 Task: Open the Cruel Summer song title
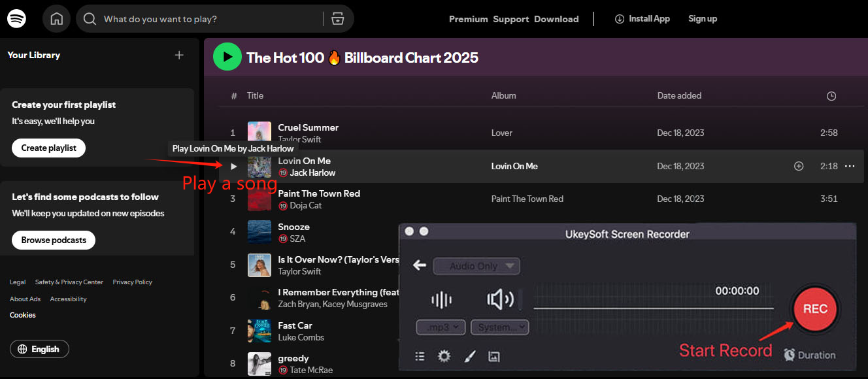[309, 127]
